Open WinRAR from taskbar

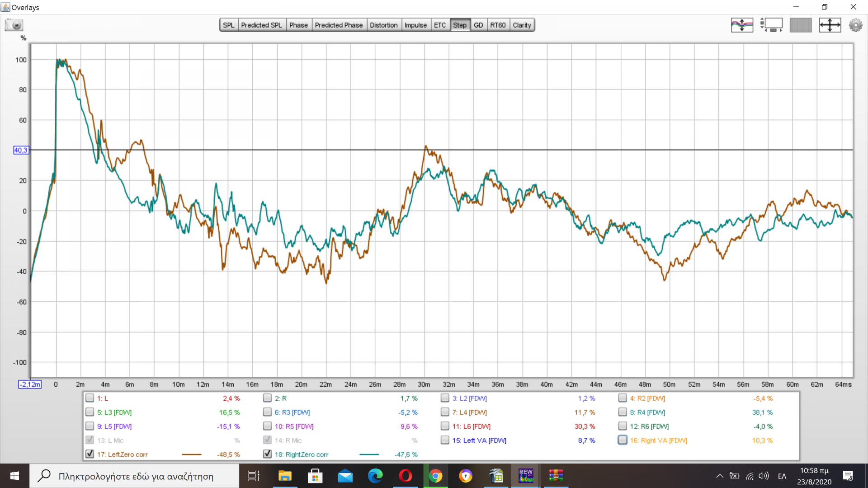(556, 476)
